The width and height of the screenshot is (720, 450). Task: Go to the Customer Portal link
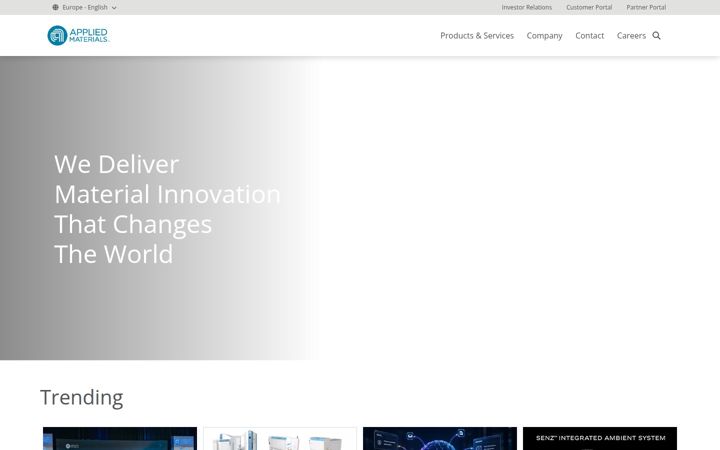pyautogui.click(x=589, y=7)
